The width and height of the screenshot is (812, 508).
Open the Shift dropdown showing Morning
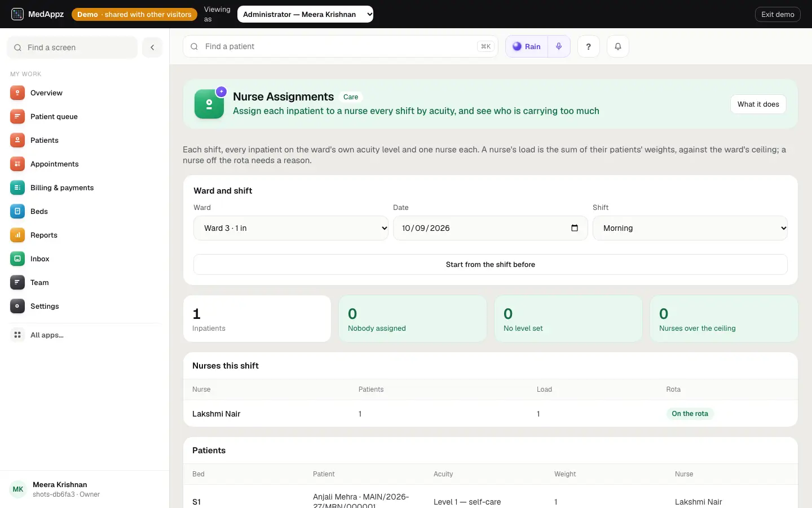(x=690, y=228)
